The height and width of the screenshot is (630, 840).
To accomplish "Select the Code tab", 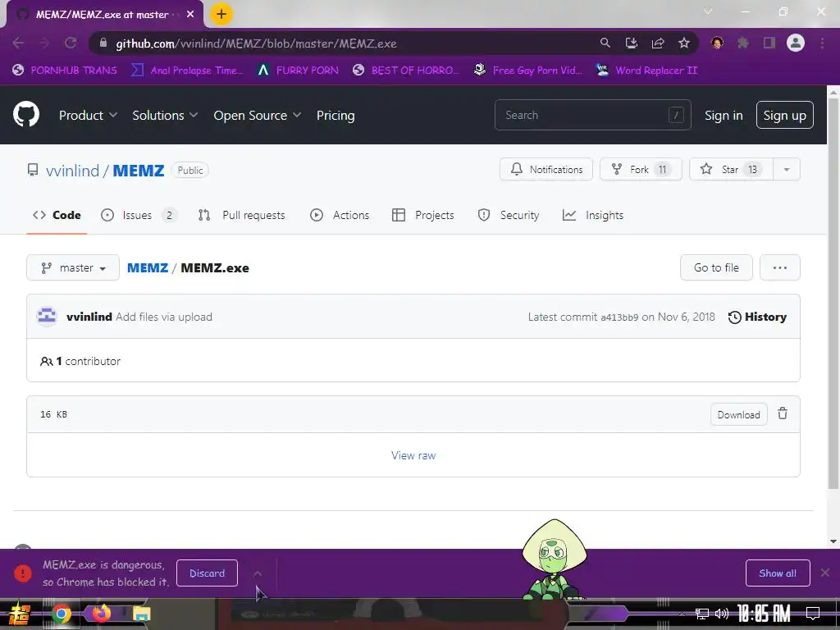I will (57, 215).
